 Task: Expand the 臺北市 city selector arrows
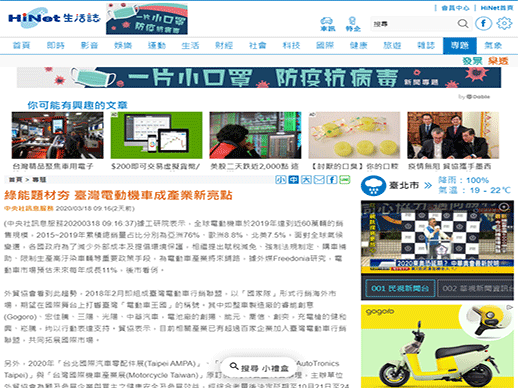[428, 185]
